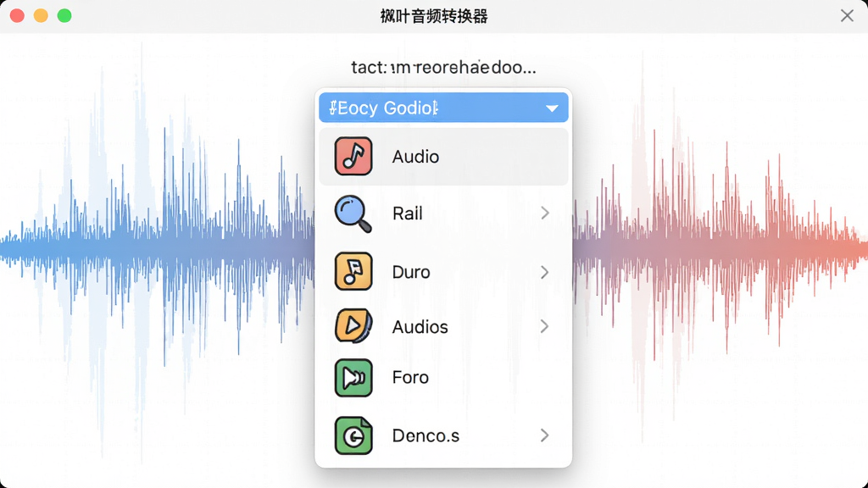Click the green speaker icon beside Foro
This screenshot has width=868, height=488.
coord(353,378)
